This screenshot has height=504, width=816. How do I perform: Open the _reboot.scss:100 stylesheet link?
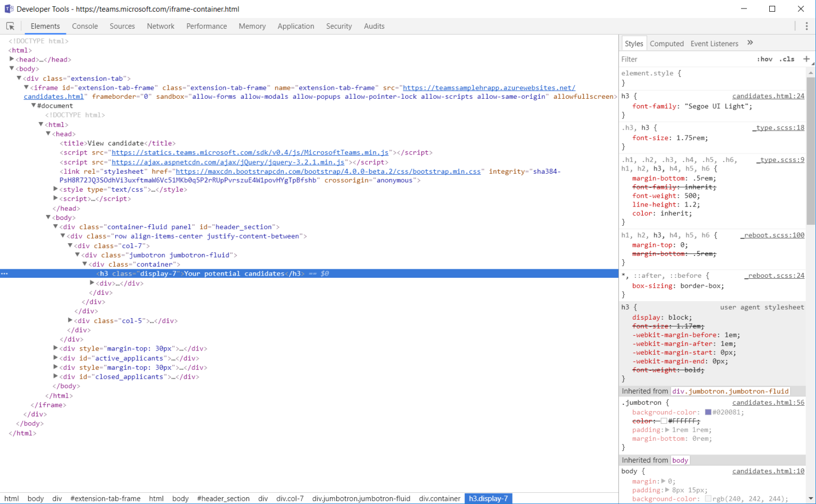[772, 235]
